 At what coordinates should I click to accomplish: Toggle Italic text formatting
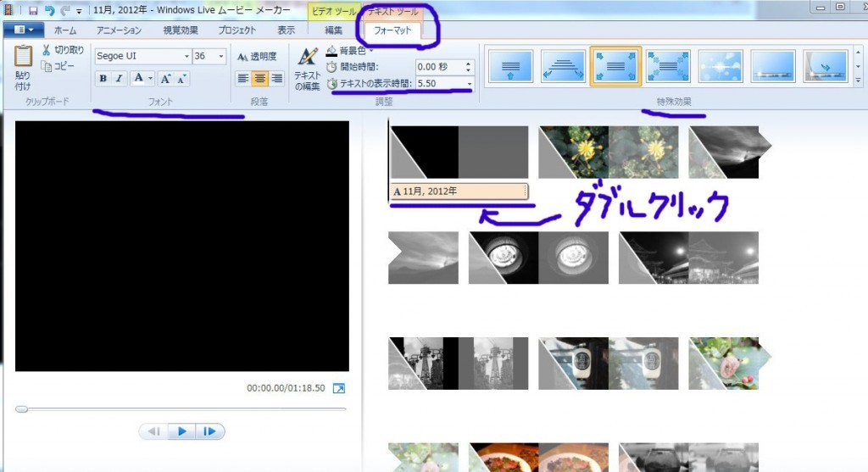tap(119, 79)
